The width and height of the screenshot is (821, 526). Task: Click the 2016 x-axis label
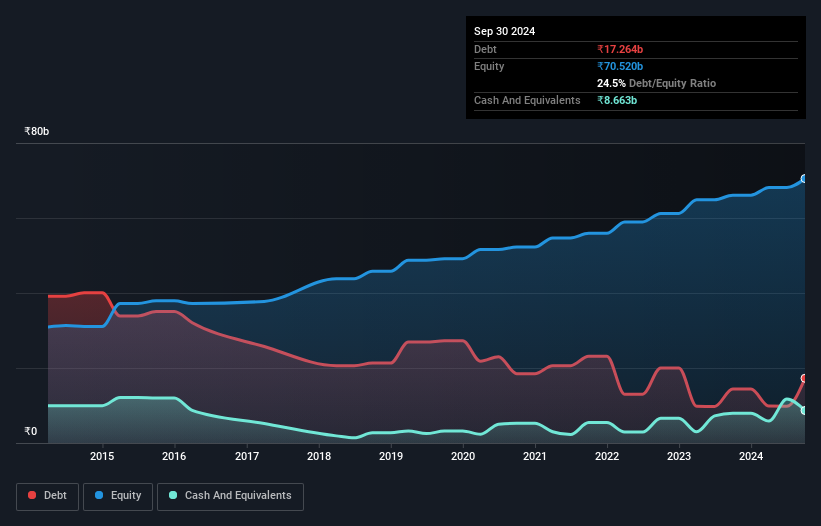[174, 456]
